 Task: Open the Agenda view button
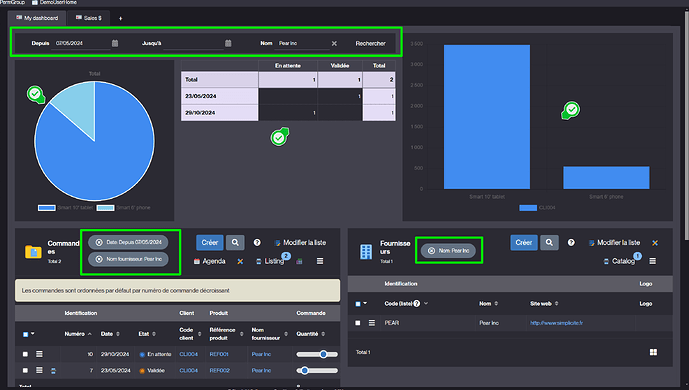click(210, 261)
